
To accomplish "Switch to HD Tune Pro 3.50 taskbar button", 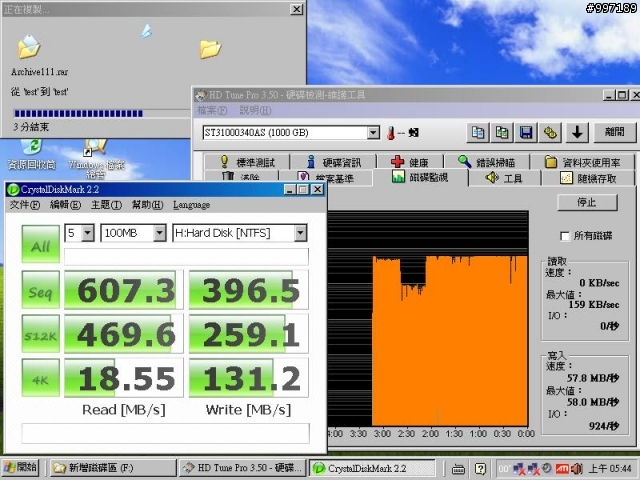I will (243, 468).
